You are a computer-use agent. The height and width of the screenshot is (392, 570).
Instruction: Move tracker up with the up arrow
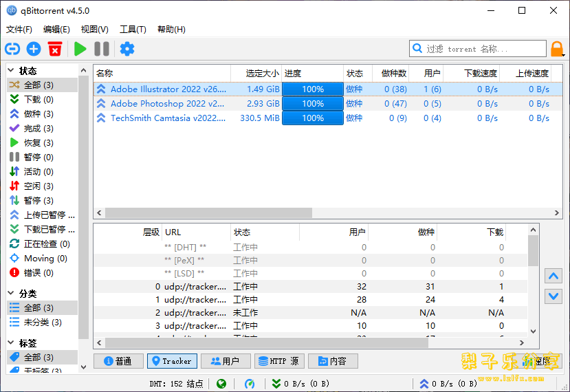point(553,276)
